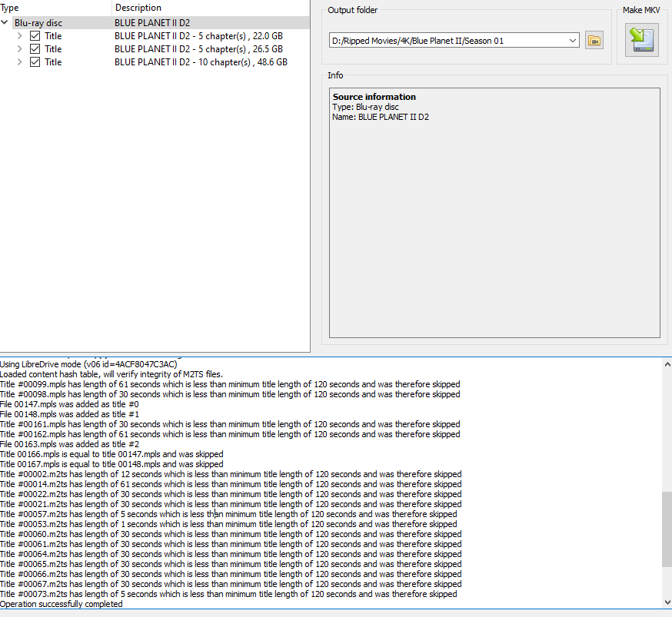
Task: Click the 'Loaded content hash table' log line
Action: pyautogui.click(x=111, y=374)
